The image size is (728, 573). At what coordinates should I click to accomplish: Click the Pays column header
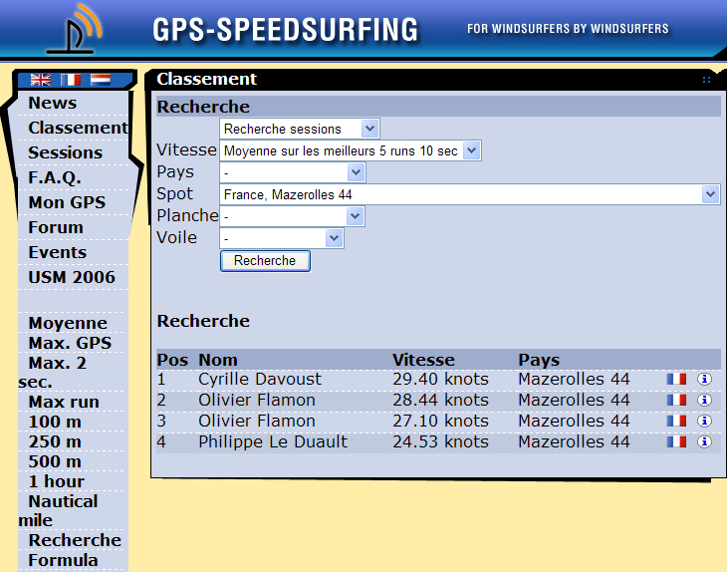tap(539, 360)
